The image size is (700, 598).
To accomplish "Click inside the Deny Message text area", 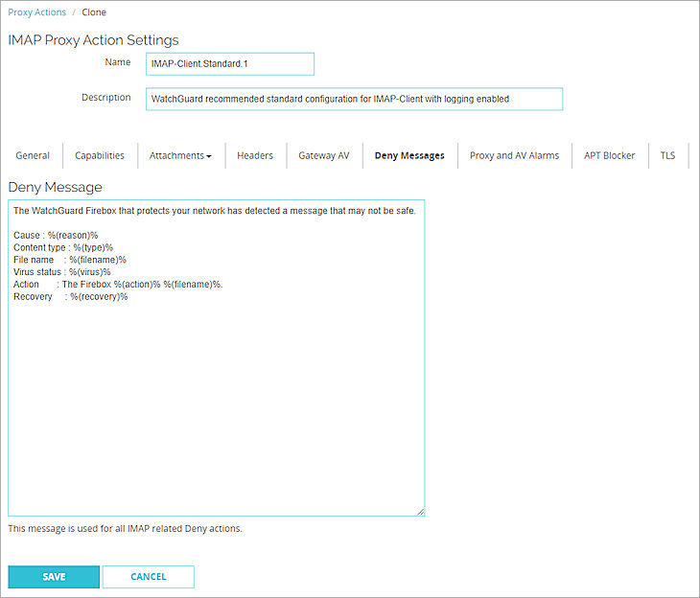I will click(216, 402).
